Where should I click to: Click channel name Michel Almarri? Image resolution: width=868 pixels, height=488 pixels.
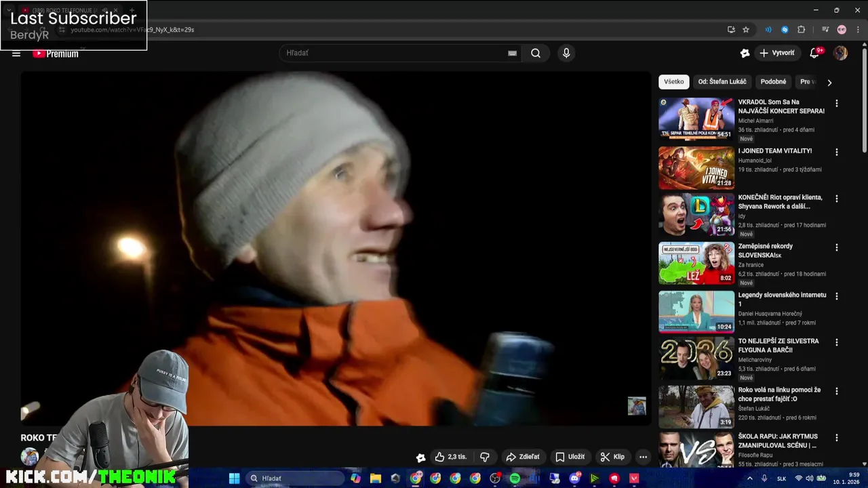755,121
